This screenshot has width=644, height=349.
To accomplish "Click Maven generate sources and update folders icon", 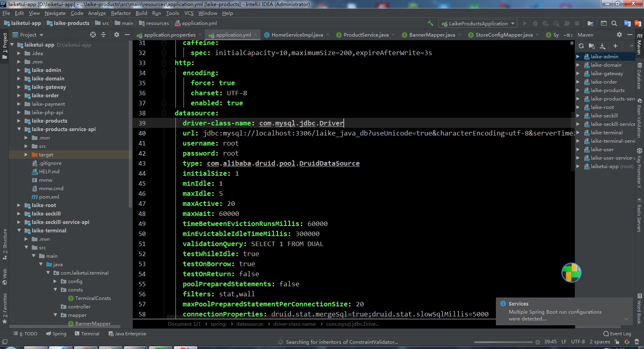I will tap(592, 46).
